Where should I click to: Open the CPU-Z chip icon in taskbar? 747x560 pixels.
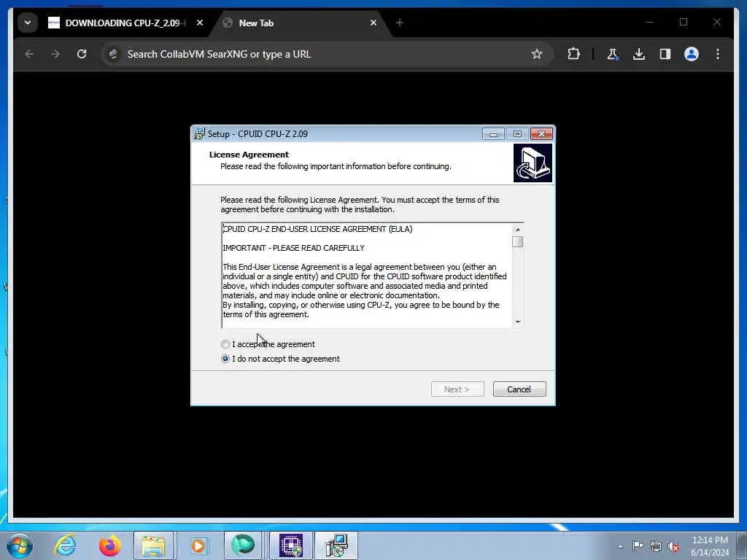(291, 545)
